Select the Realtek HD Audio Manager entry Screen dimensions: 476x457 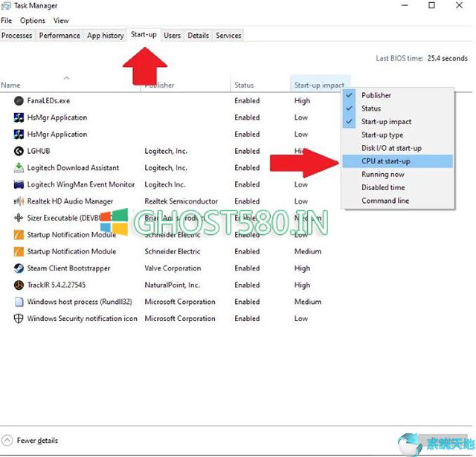70,201
